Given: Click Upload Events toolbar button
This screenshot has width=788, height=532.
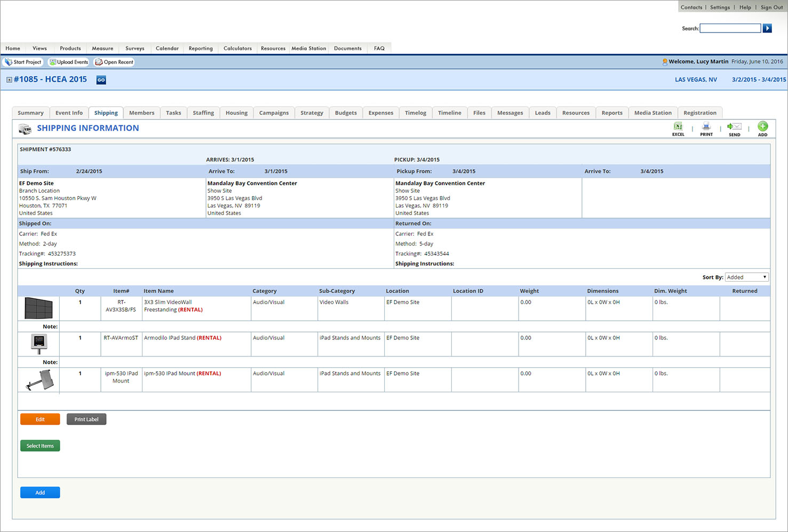Looking at the screenshot, I should pyautogui.click(x=68, y=62).
